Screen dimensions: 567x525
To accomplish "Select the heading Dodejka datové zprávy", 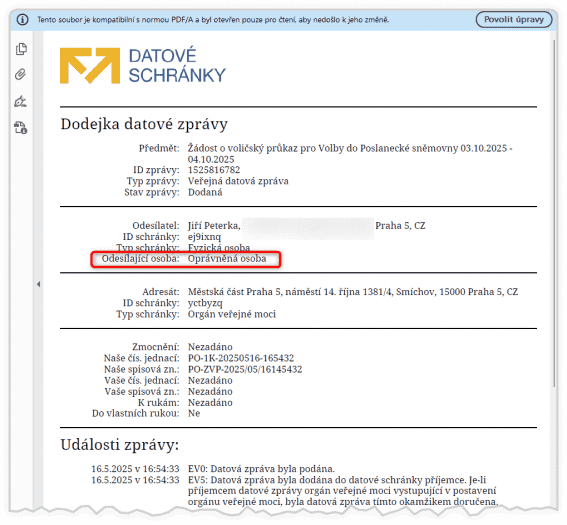I will pyautogui.click(x=144, y=124).
